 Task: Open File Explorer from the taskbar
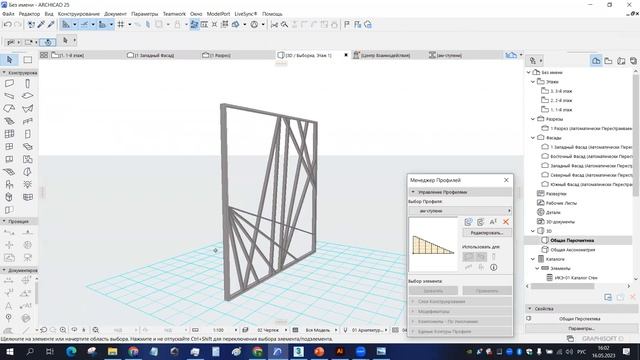coord(112,351)
